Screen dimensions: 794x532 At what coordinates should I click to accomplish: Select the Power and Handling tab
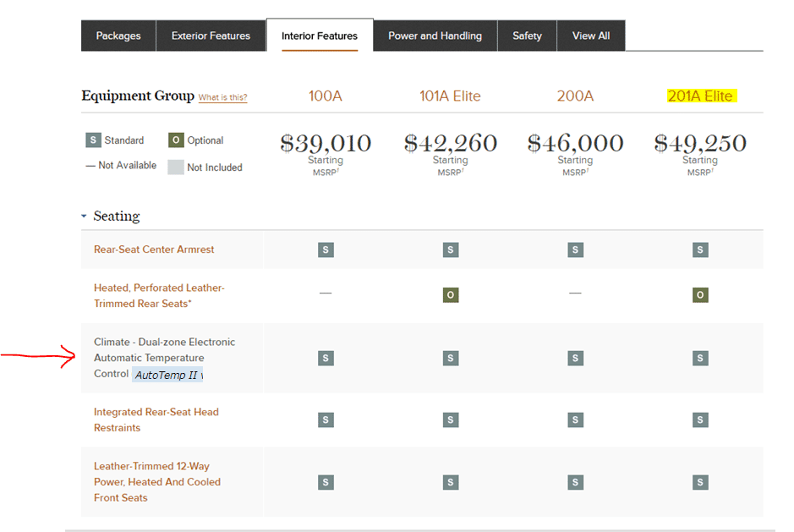(x=435, y=36)
